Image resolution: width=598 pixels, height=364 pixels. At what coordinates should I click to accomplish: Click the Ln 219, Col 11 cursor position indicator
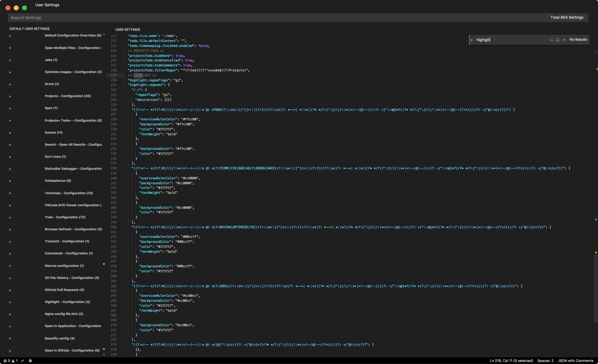[511, 361]
